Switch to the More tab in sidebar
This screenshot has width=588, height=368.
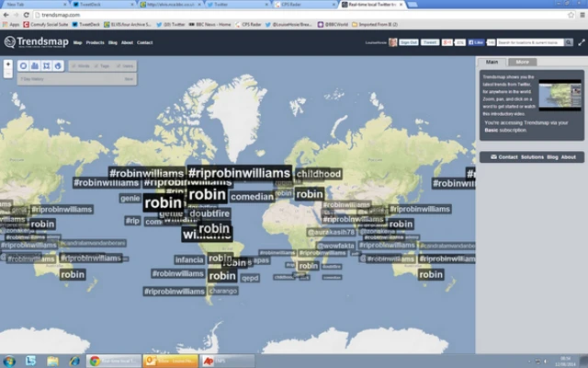(x=522, y=62)
